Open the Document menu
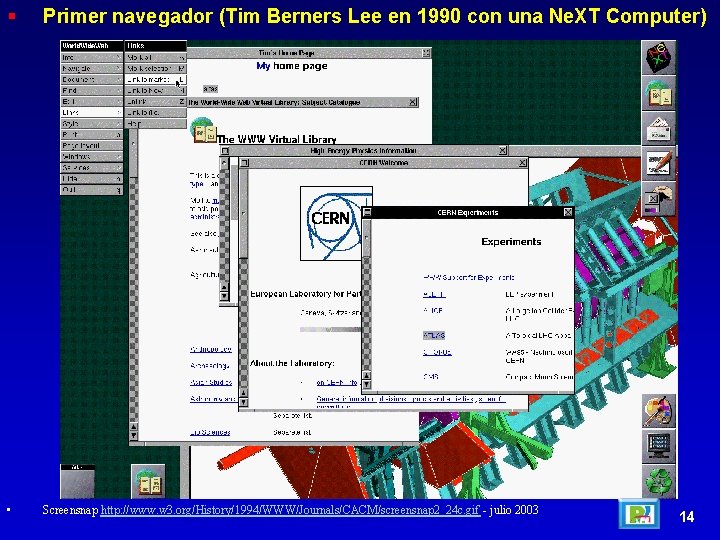 (91, 79)
